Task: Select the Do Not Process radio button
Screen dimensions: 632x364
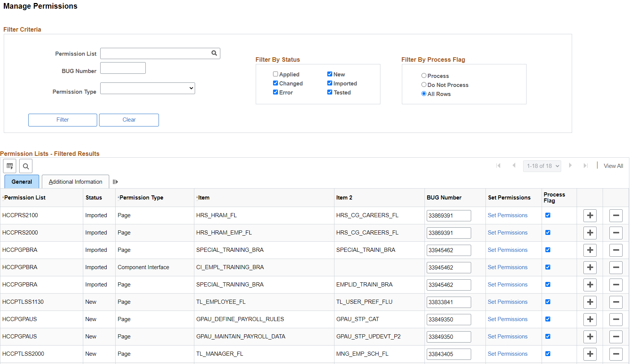Action: [424, 84]
